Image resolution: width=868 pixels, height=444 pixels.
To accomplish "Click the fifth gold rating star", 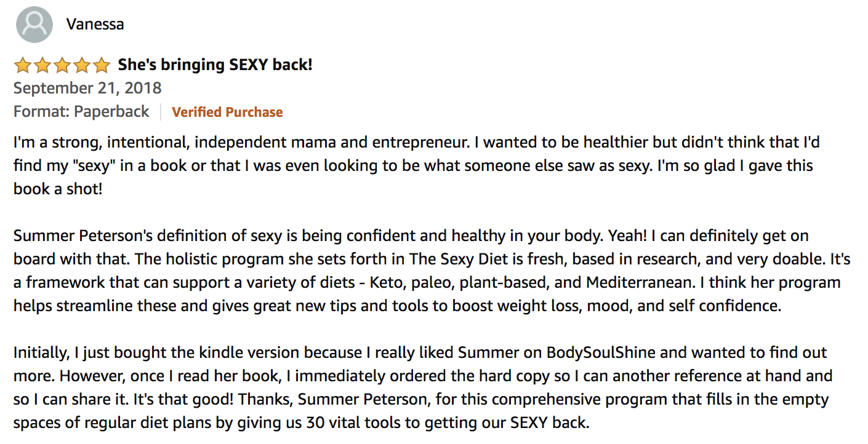I will click(100, 65).
